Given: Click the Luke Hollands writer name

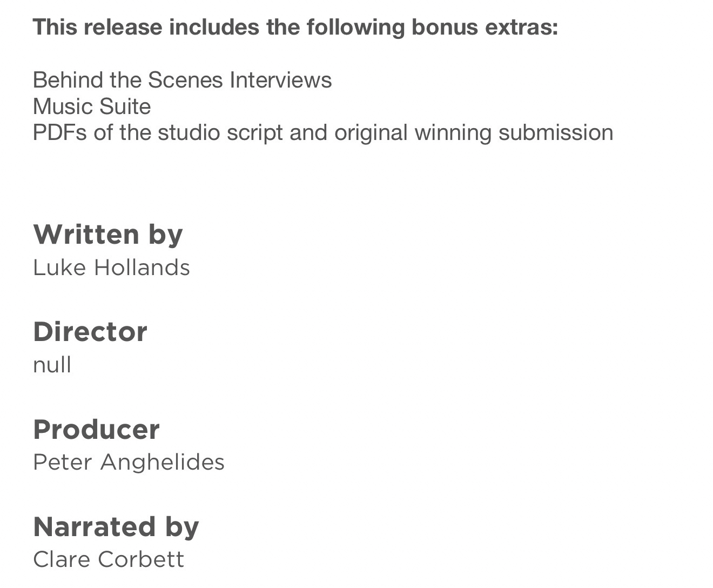Looking at the screenshot, I should pyautogui.click(x=111, y=268).
